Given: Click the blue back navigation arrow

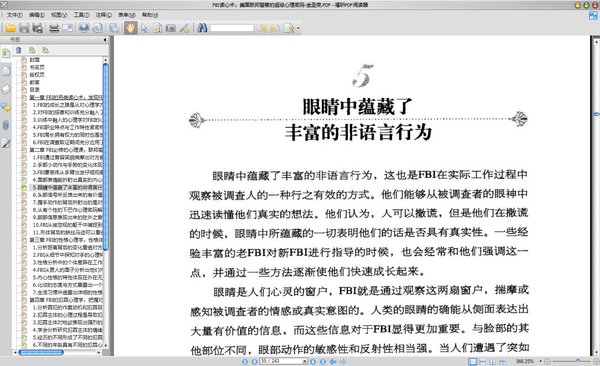Looking at the screenshot, I should (x=333, y=362).
